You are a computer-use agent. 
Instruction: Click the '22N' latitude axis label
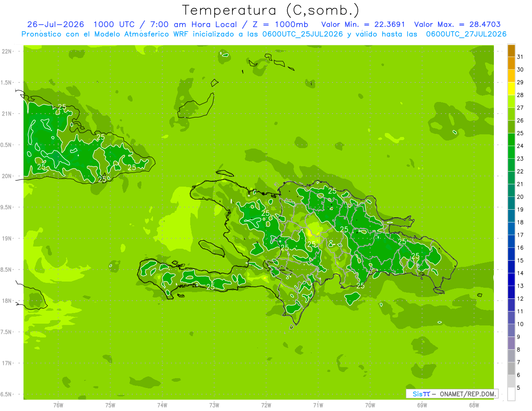(x=7, y=51)
